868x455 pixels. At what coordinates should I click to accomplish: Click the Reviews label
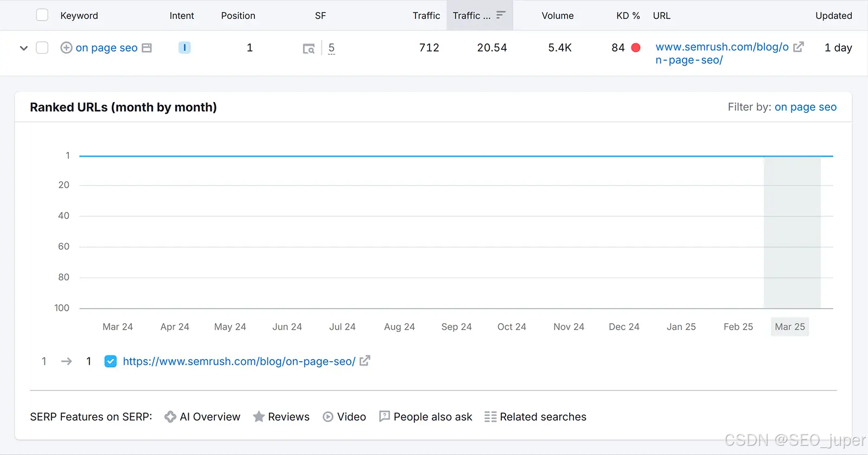[x=289, y=416]
